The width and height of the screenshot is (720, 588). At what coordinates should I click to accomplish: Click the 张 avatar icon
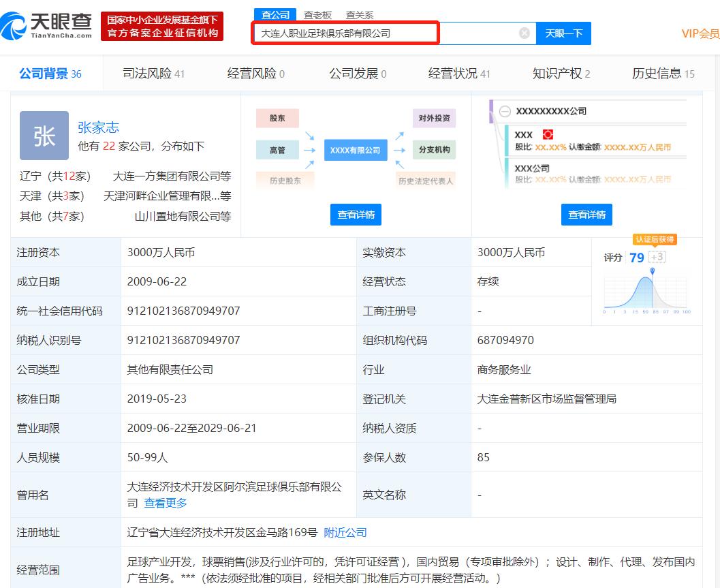tap(44, 135)
